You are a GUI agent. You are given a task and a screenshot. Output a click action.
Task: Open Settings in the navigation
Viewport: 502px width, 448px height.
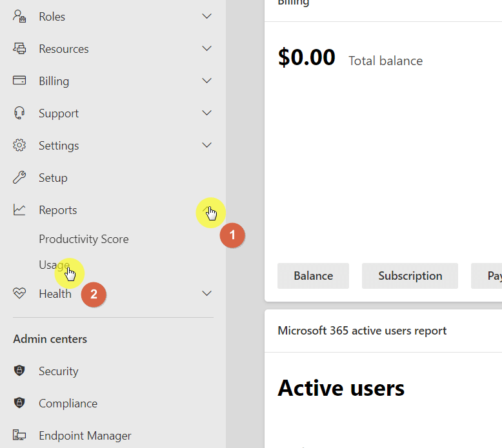(59, 146)
